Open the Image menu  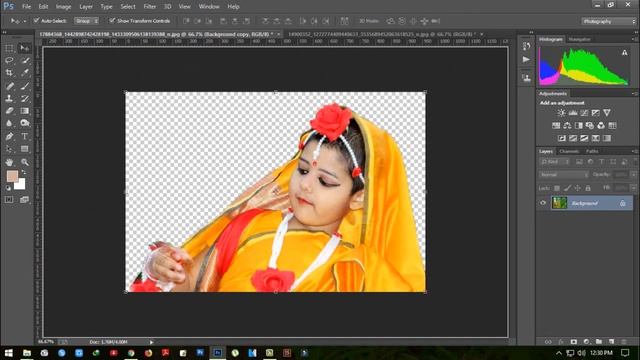pos(63,7)
